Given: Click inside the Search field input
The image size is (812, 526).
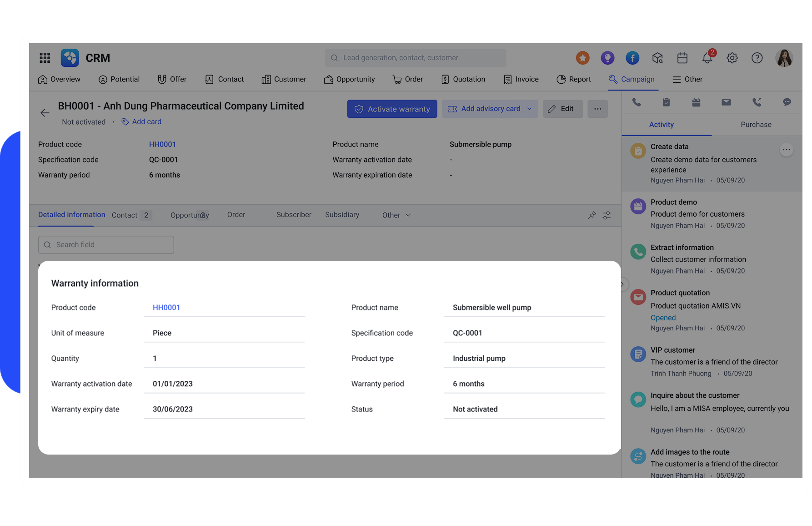Looking at the screenshot, I should click(105, 244).
